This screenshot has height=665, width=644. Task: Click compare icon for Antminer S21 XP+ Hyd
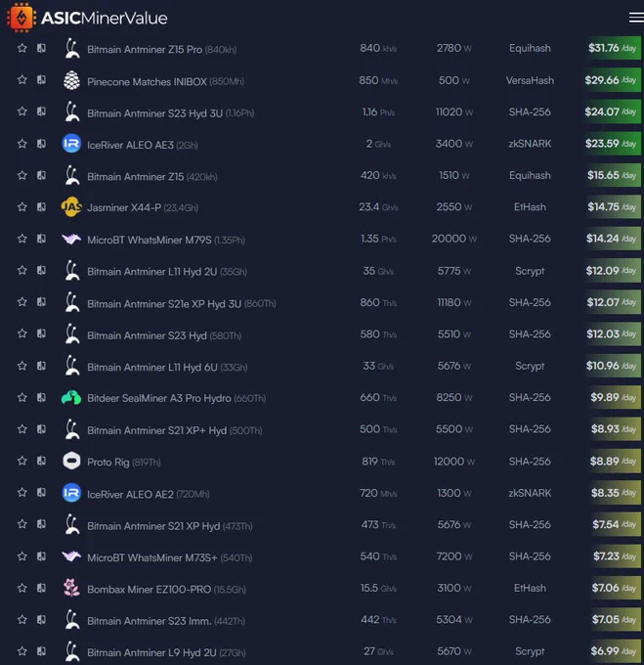pyautogui.click(x=41, y=429)
